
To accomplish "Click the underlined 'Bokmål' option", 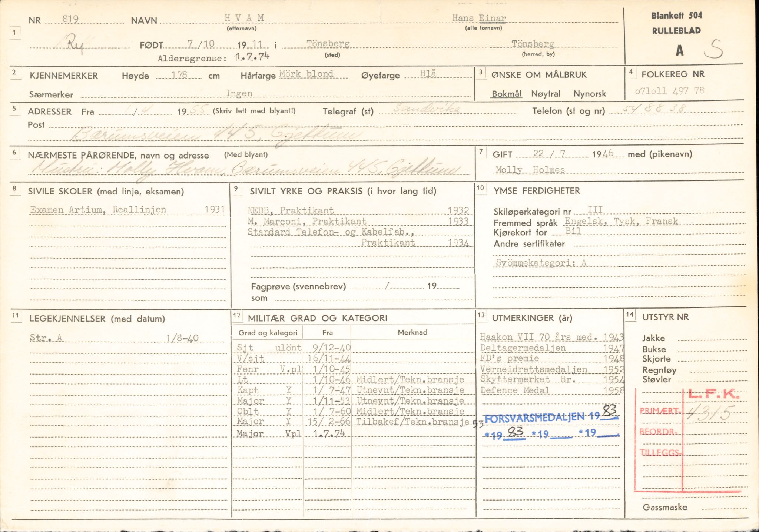I will point(507,94).
